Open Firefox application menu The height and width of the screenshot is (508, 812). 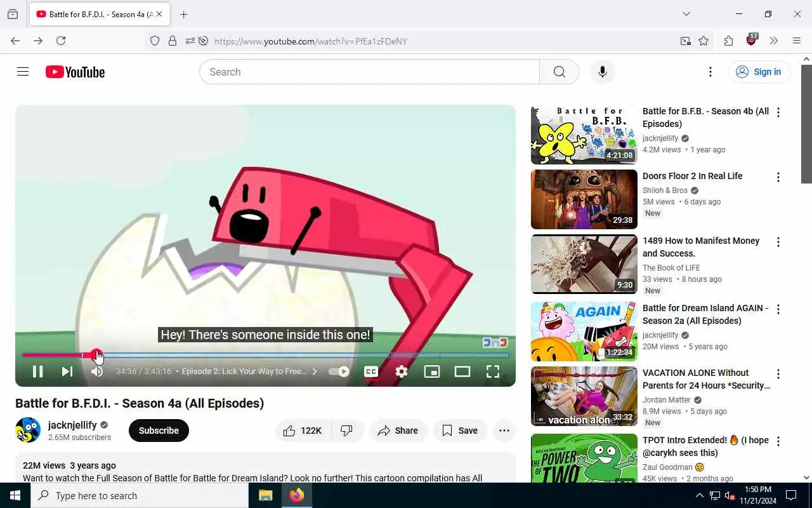coord(797,41)
